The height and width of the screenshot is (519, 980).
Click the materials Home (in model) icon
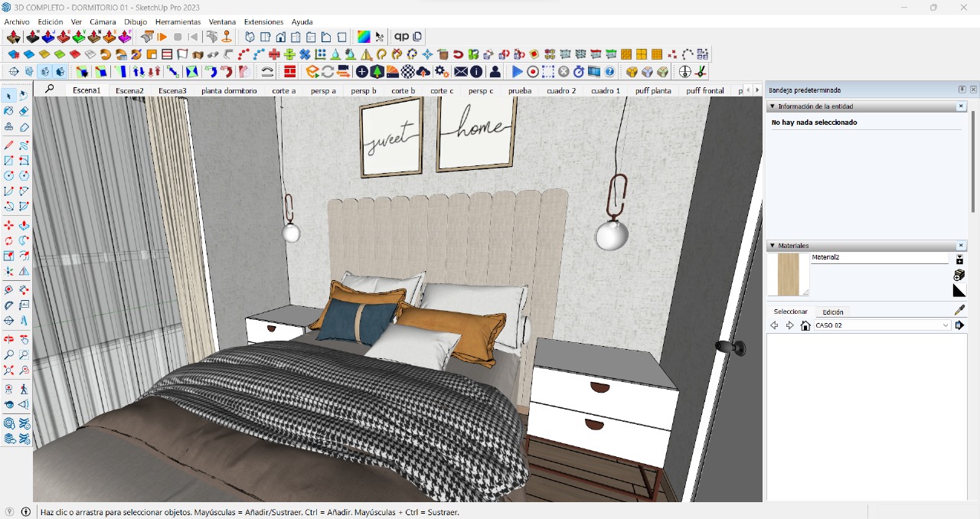[x=805, y=325]
